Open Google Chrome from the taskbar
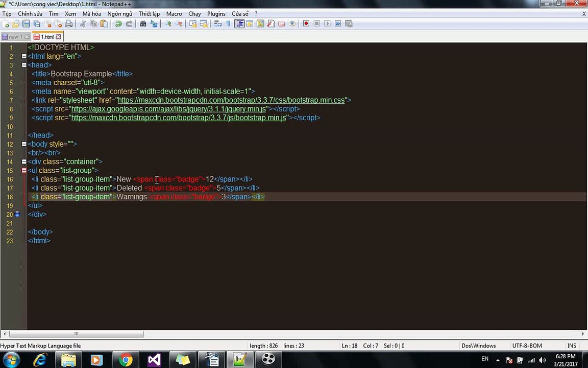 (x=126, y=360)
